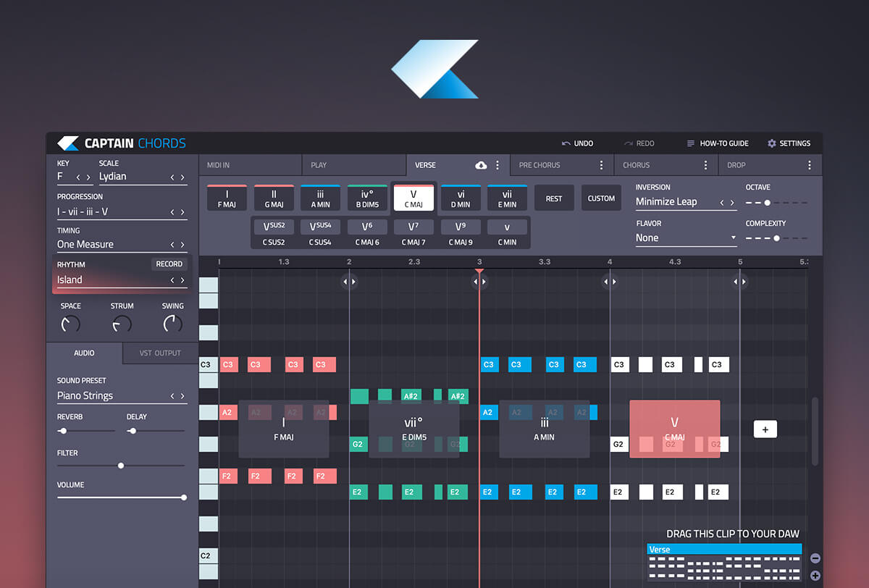The width and height of the screenshot is (869, 588).
Task: Choose the Vsus4 C Sus4 variation
Action: coord(320,232)
